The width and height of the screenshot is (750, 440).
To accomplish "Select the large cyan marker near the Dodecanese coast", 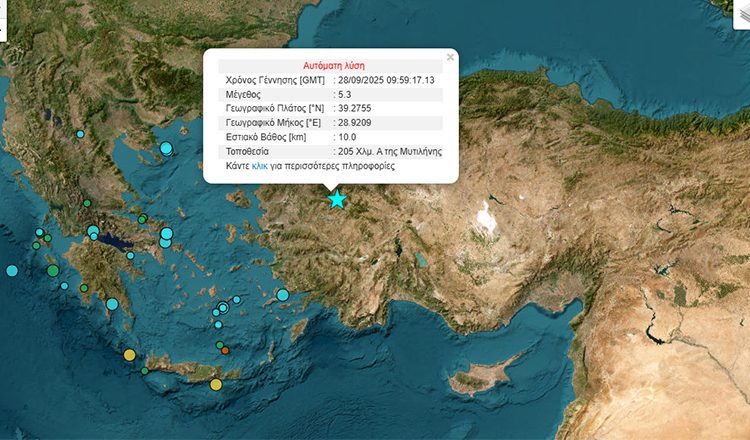I will (x=283, y=295).
